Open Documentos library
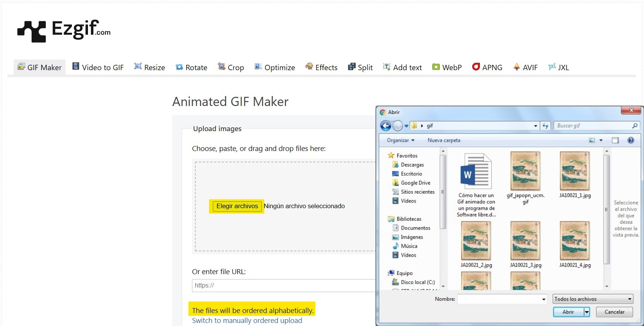This screenshot has height=326, width=644. pos(412,228)
